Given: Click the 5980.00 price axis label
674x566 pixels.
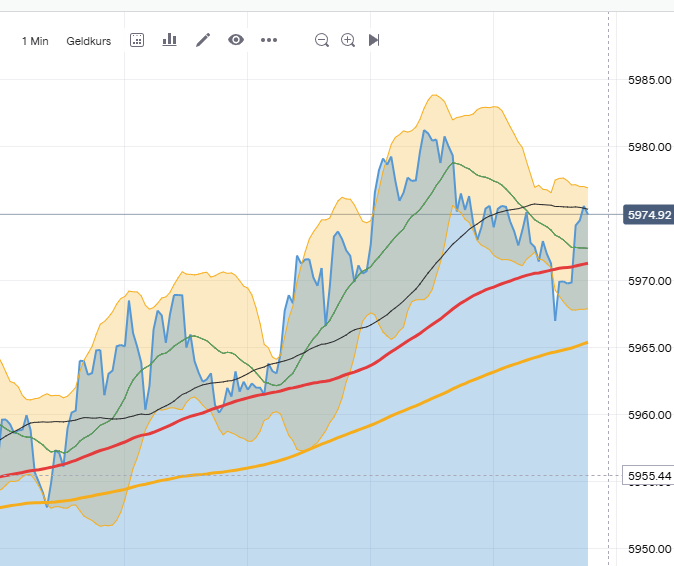Looking at the screenshot, I should click(649, 147).
